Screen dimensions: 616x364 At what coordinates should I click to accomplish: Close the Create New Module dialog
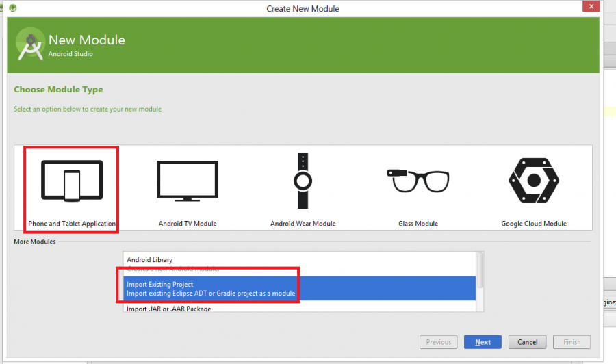[591, 7]
